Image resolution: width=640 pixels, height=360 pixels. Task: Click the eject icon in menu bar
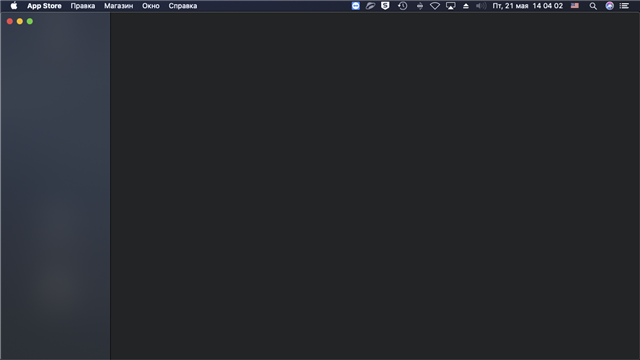click(x=466, y=6)
